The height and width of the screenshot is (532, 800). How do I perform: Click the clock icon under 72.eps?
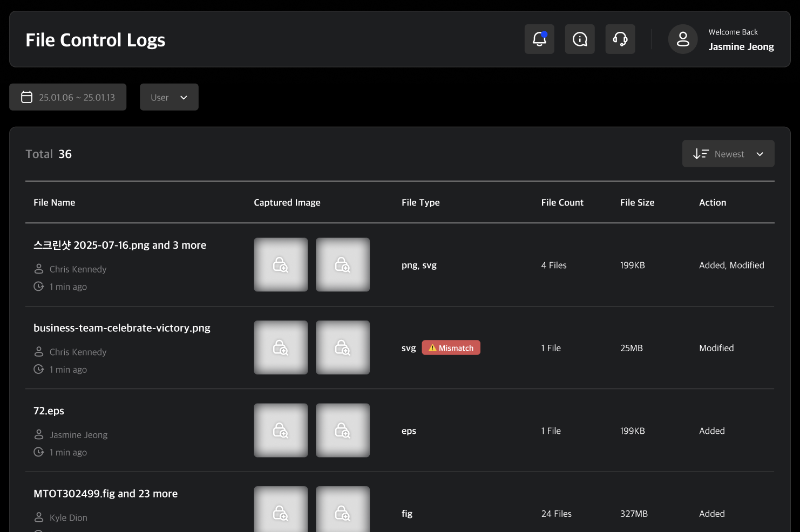[38, 452]
